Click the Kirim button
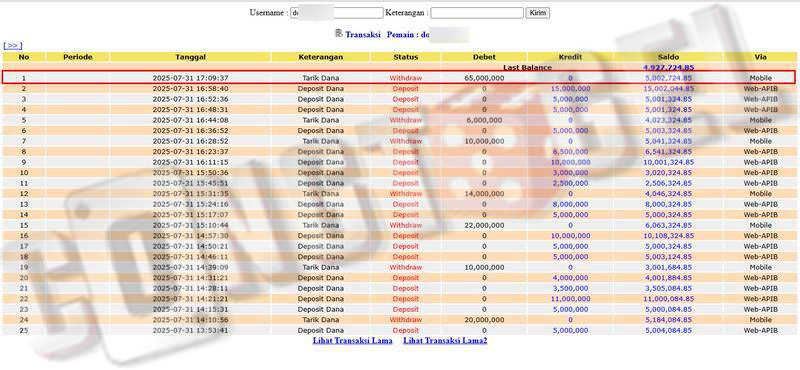This screenshot has height=370, width=800. [x=538, y=13]
